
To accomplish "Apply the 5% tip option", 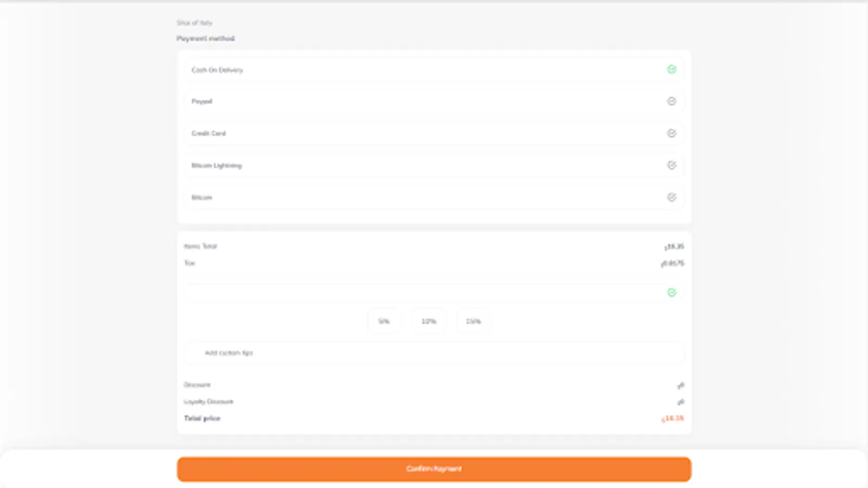I will point(384,320).
